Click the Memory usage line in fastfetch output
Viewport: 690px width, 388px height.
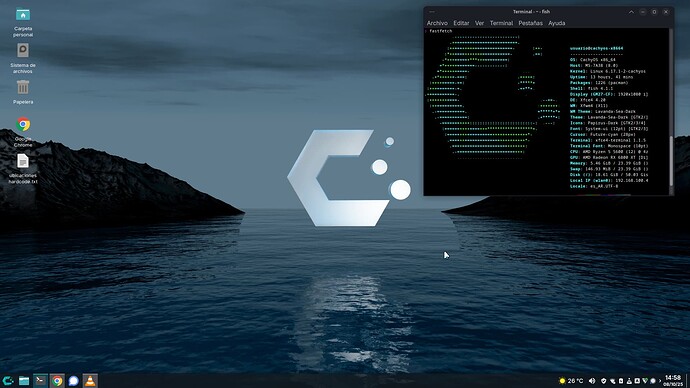609,163
